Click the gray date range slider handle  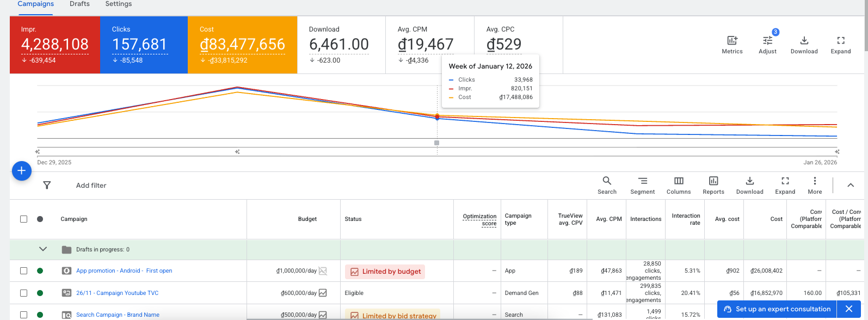click(x=436, y=143)
